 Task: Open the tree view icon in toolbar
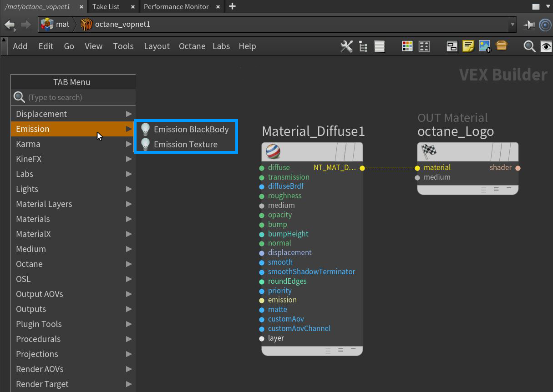363,46
